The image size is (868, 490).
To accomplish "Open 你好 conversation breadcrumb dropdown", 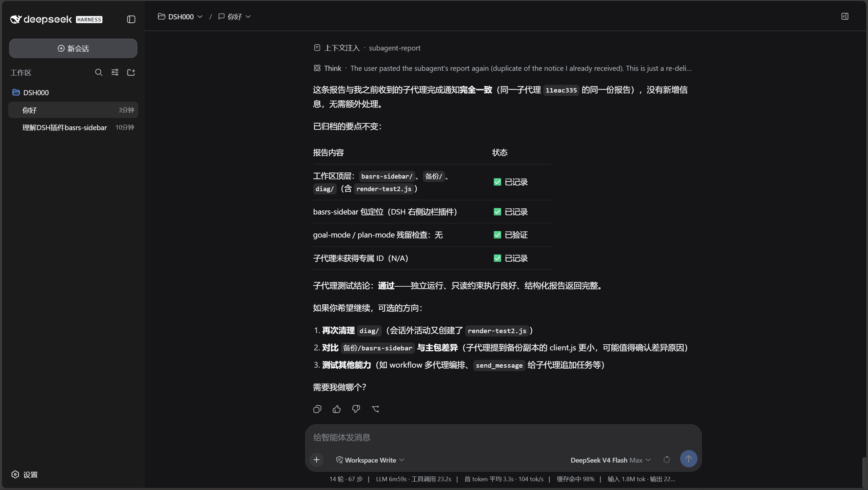I will click(x=235, y=17).
